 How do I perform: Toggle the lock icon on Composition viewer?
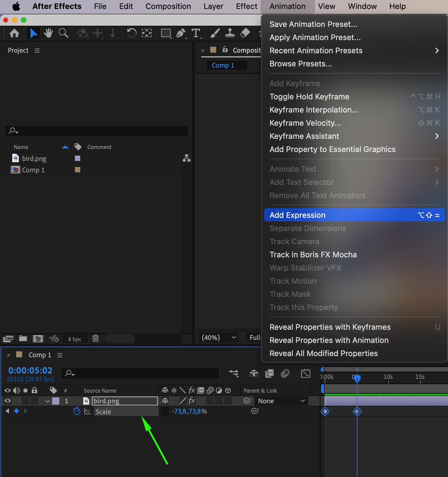pos(225,50)
